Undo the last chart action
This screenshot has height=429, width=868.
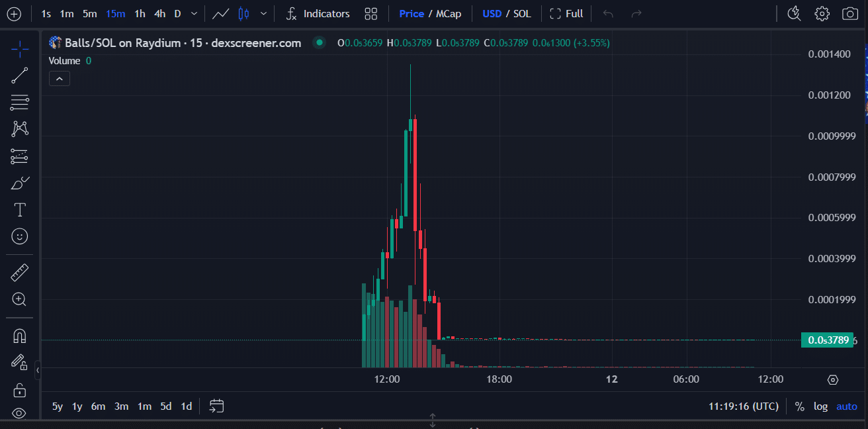pyautogui.click(x=608, y=13)
